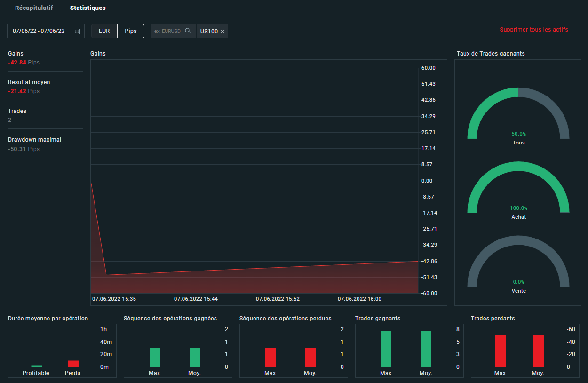Type in the EURUSD asset search field

[x=167, y=31]
